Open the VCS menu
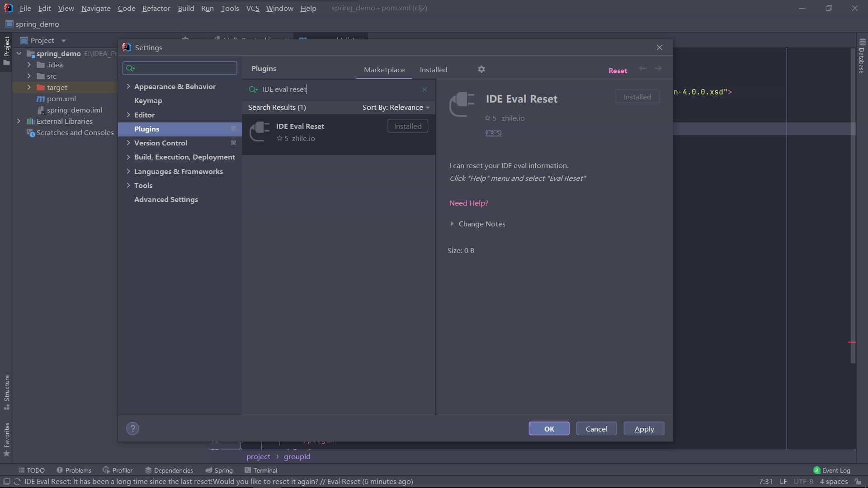This screenshot has height=488, width=868. click(x=253, y=8)
